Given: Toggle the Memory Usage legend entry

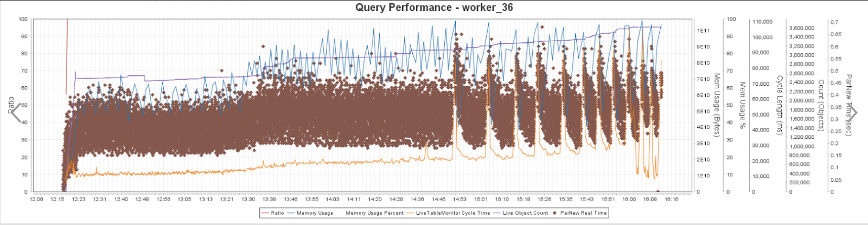Looking at the screenshot, I should coord(315,213).
